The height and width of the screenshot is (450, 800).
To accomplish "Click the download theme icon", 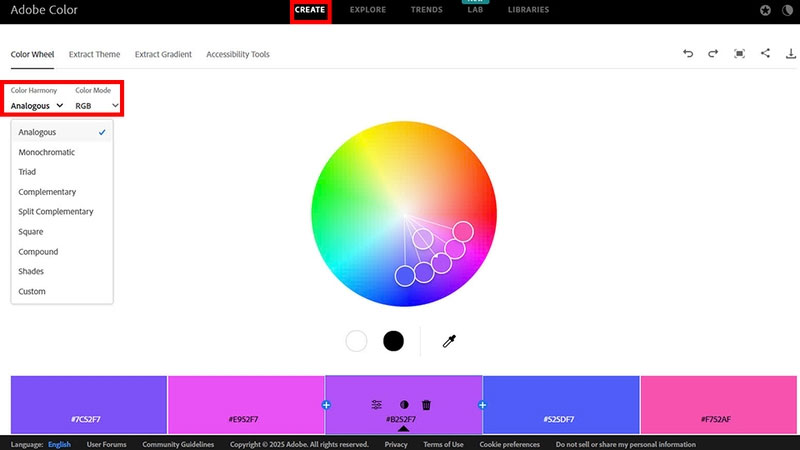I will (x=791, y=54).
